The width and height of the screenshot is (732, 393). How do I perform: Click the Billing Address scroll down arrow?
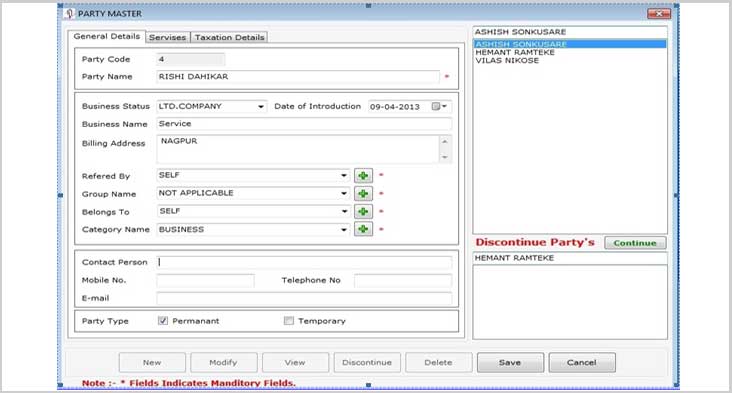[x=444, y=157]
